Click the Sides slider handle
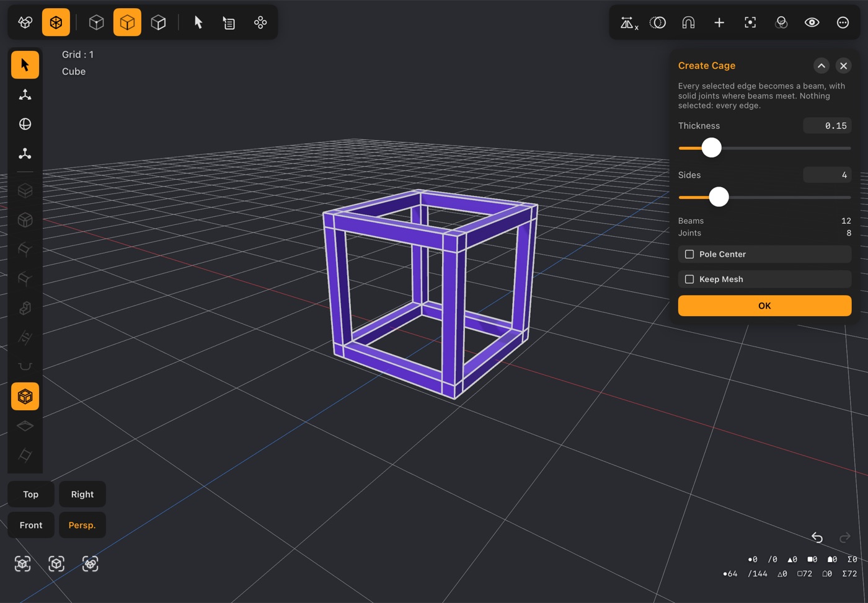This screenshot has height=603, width=868. (x=719, y=197)
